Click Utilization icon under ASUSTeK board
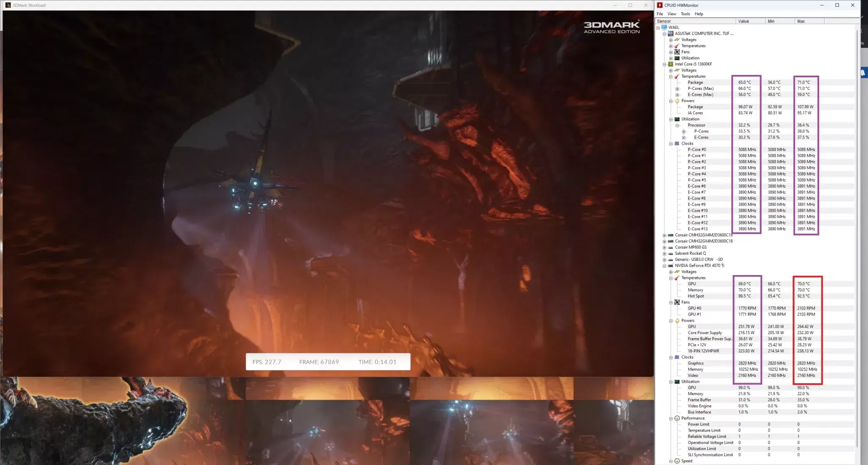This screenshot has width=868, height=465. [677, 58]
